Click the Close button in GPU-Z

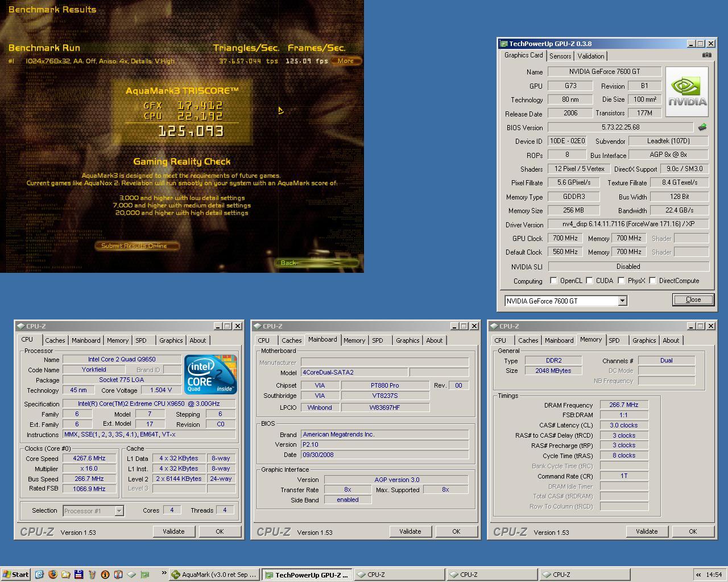[693, 300]
